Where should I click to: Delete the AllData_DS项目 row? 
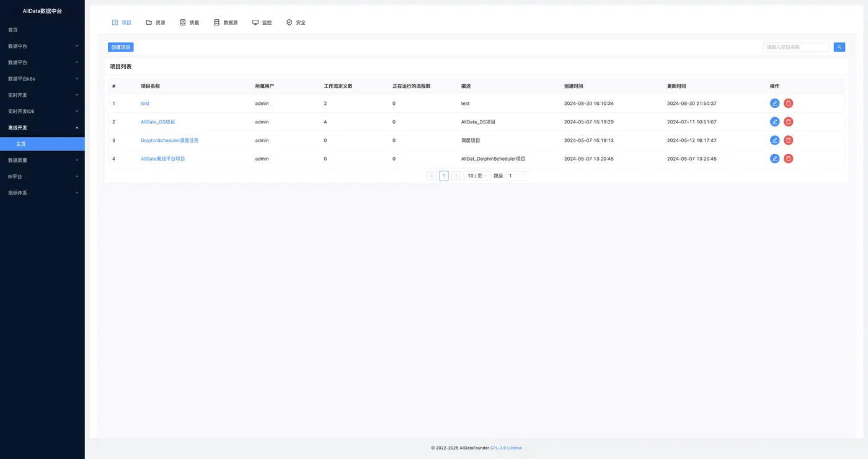788,122
